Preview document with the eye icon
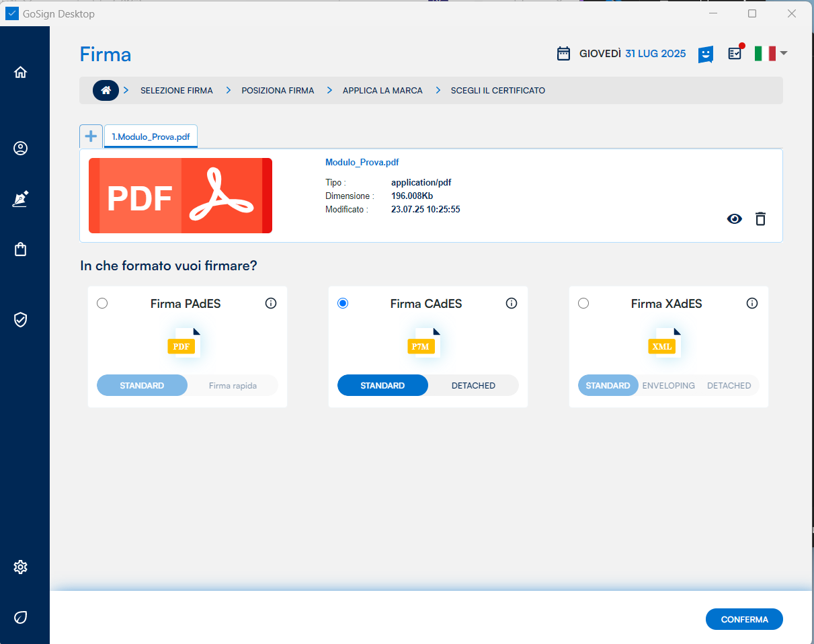The width and height of the screenshot is (814, 644). tap(734, 218)
